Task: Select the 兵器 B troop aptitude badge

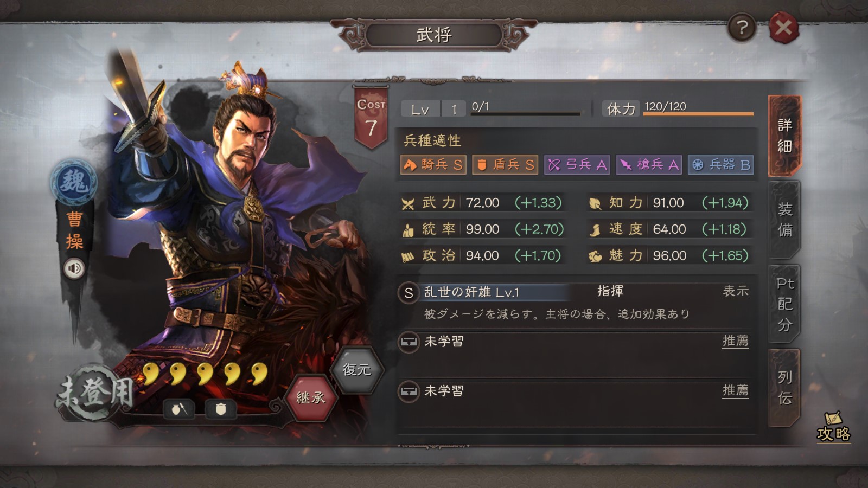Action: 721,164
